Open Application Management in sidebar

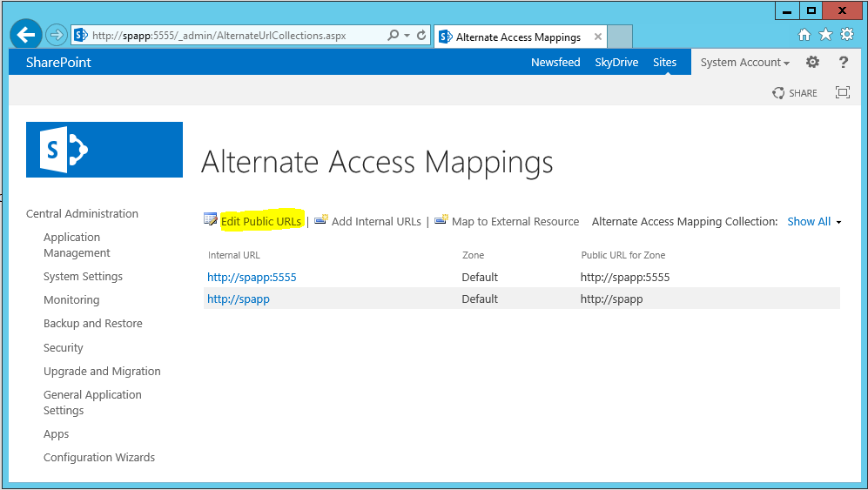(x=77, y=245)
